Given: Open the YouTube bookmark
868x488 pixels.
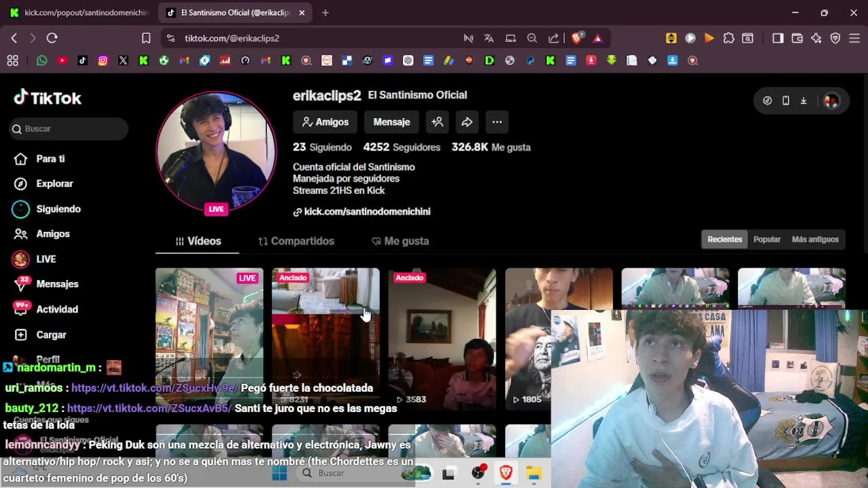Looking at the screenshot, I should coord(62,60).
